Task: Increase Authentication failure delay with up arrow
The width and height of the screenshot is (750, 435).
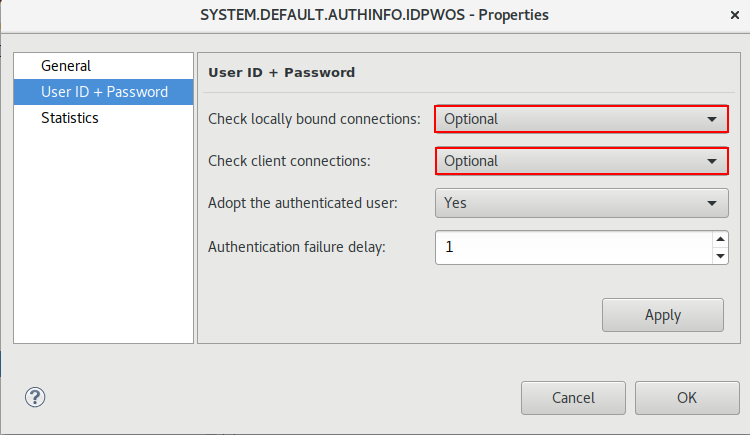Action: [x=720, y=239]
